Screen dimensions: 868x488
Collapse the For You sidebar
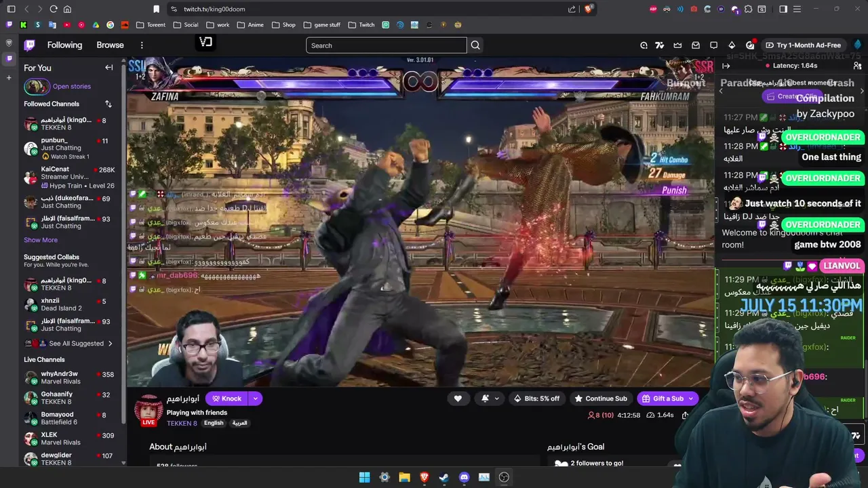pos(108,68)
